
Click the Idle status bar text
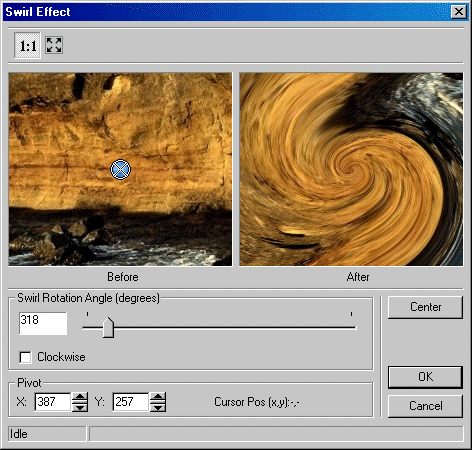point(19,434)
